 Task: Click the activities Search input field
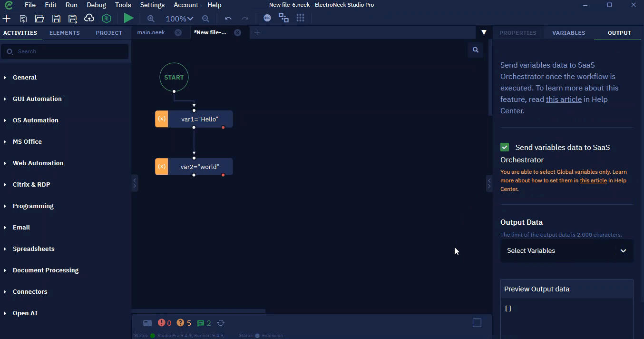click(x=65, y=51)
